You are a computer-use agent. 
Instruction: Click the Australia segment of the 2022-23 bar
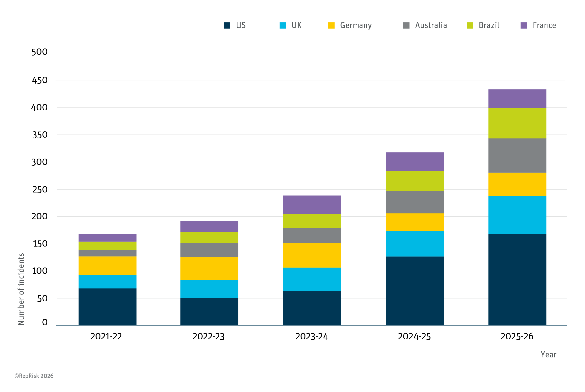[x=209, y=250]
